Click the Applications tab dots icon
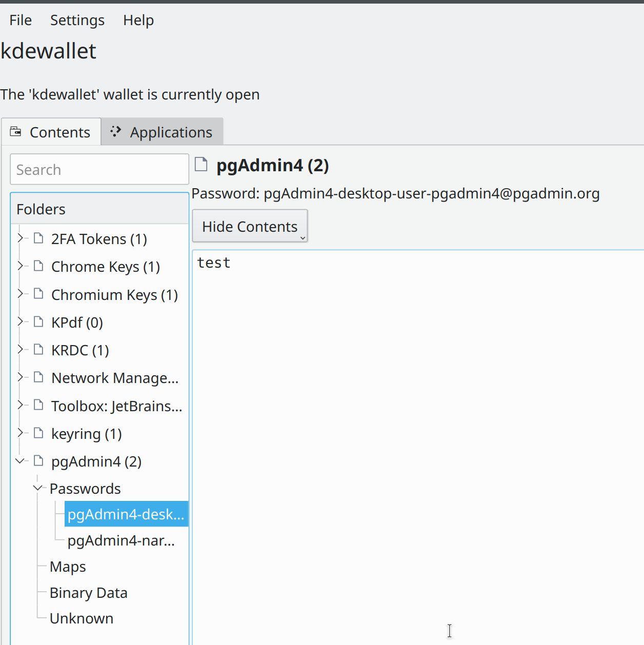The width and height of the screenshot is (644, 645). tap(116, 131)
